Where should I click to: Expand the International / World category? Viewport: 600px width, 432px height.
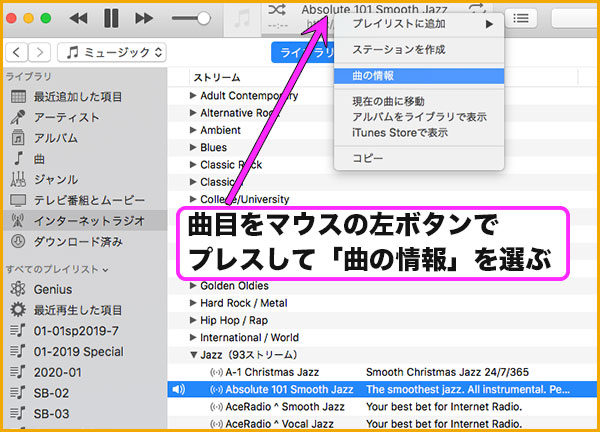point(193,337)
